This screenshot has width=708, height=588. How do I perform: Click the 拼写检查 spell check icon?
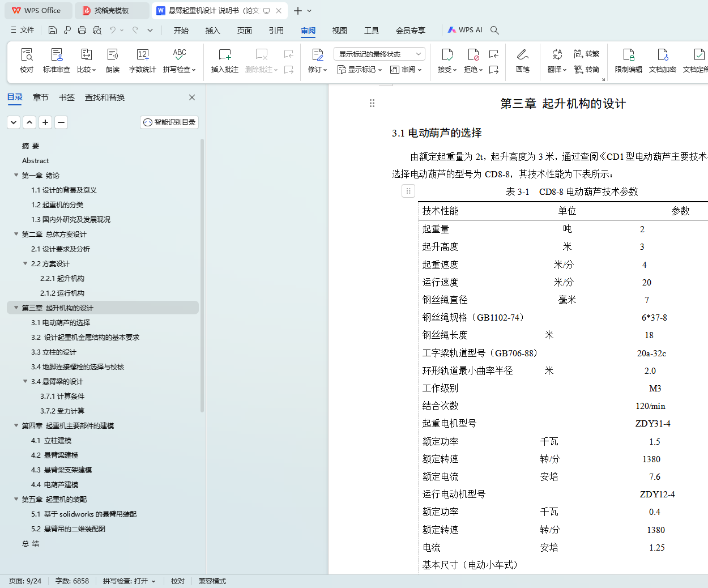click(x=180, y=60)
